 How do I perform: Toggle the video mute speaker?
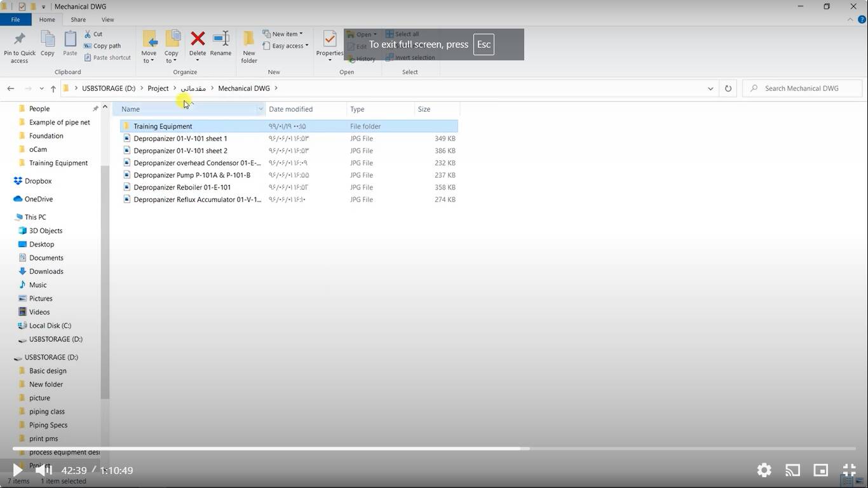click(43, 470)
